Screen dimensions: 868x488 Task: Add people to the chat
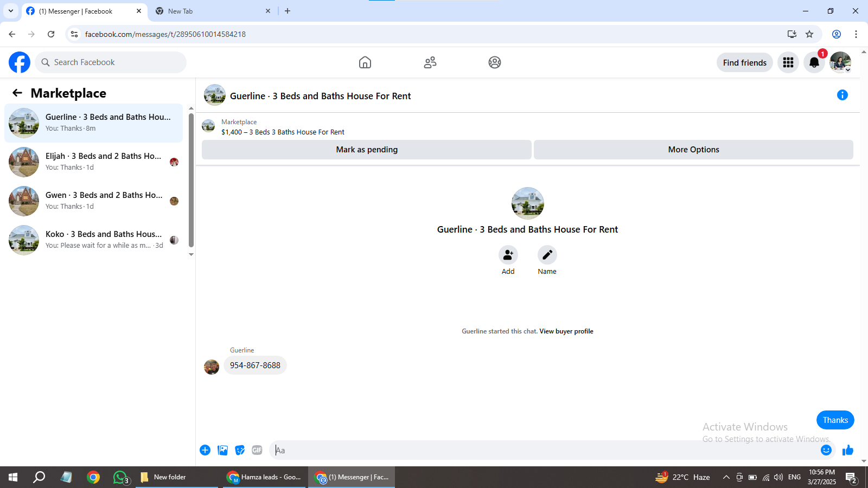pos(508,255)
